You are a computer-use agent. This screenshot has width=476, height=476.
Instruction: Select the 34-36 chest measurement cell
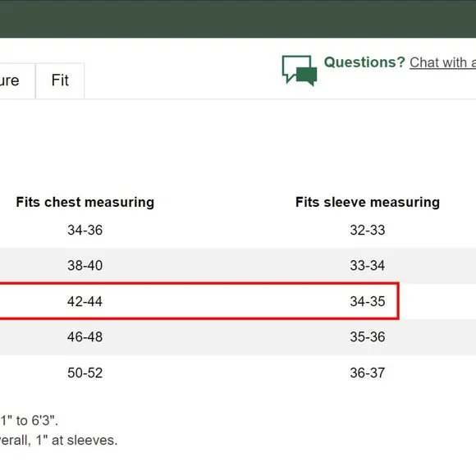pyautogui.click(x=85, y=230)
